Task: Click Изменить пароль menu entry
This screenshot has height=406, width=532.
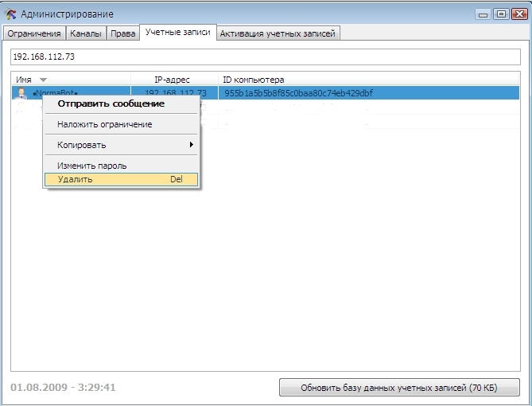Action: (91, 166)
